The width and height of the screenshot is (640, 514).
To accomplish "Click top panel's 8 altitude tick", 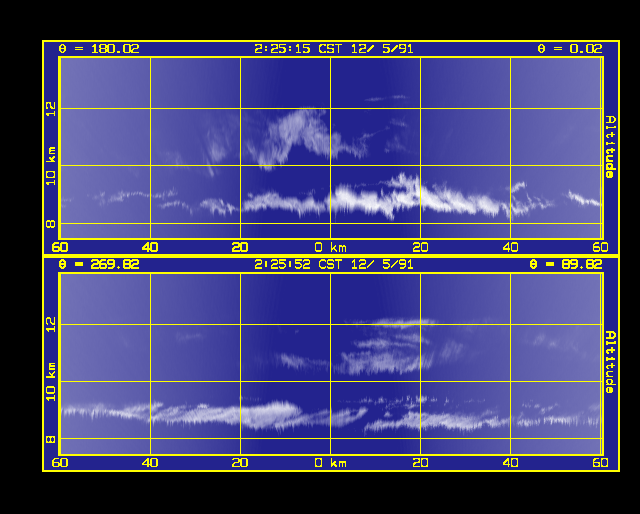I will (51, 224).
